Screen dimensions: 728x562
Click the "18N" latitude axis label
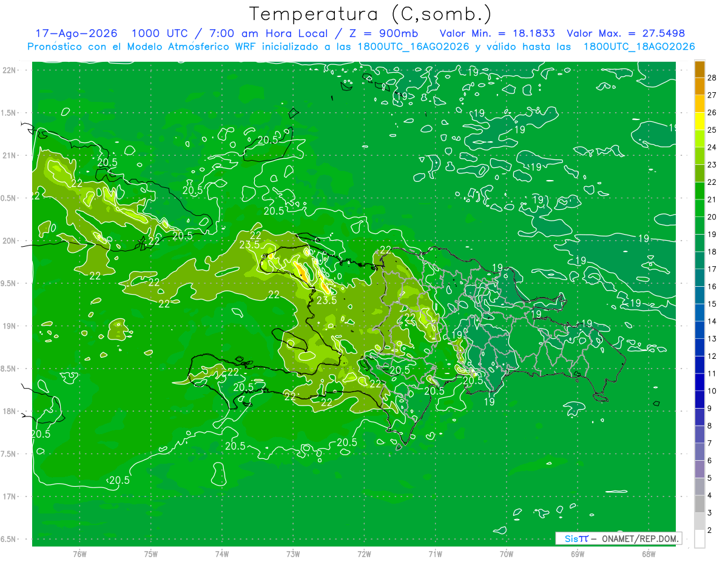8,411
